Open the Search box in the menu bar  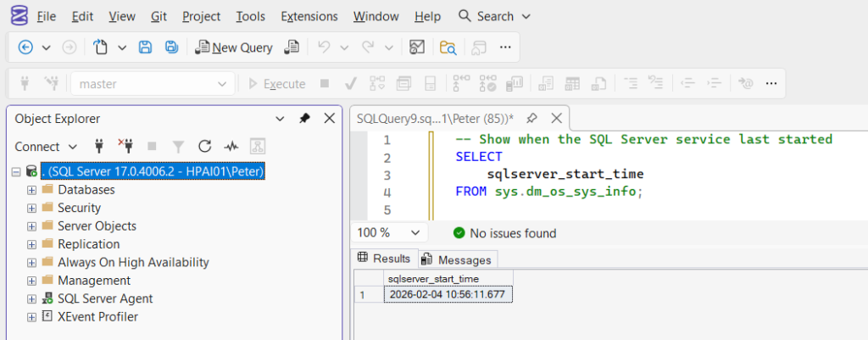tap(494, 17)
